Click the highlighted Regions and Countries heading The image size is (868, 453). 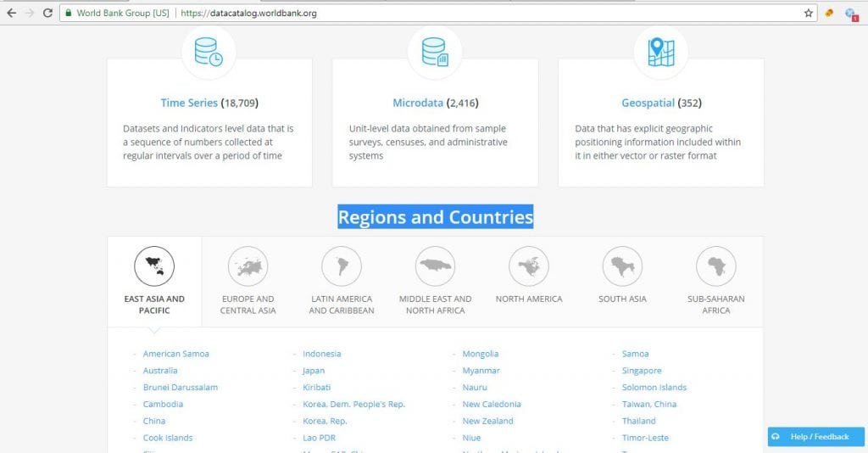pyautogui.click(x=435, y=217)
